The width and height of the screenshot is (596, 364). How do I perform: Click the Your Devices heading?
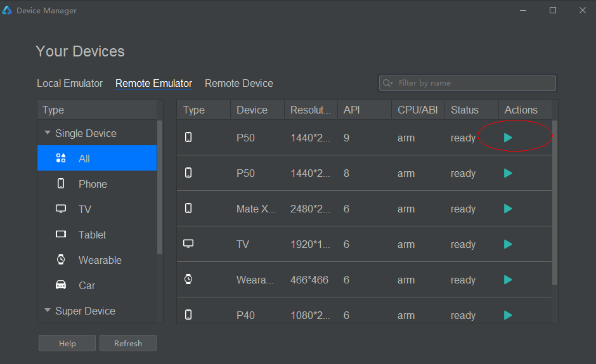tap(80, 51)
